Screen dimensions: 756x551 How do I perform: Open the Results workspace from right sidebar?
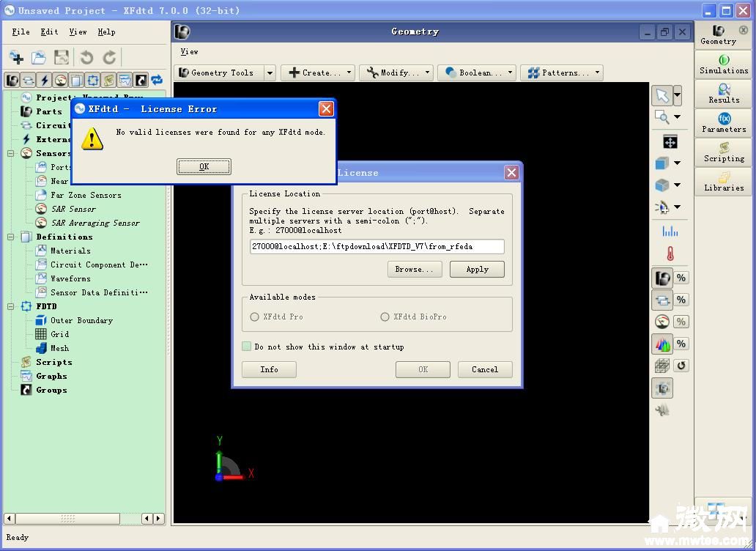pyautogui.click(x=723, y=94)
